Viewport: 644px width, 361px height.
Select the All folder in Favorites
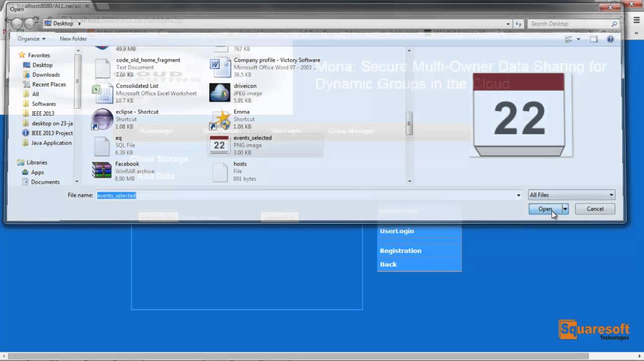point(35,94)
